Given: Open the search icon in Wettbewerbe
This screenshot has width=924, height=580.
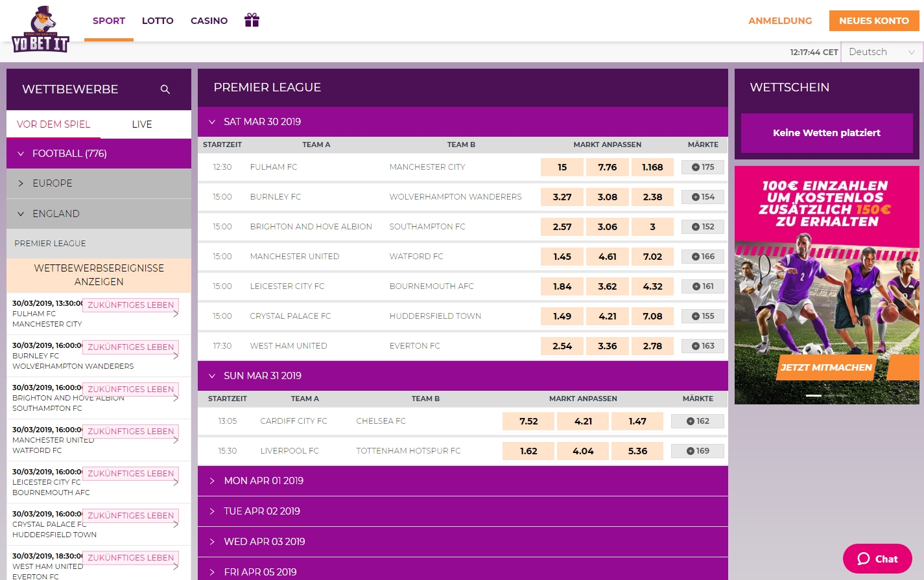Looking at the screenshot, I should pyautogui.click(x=165, y=89).
